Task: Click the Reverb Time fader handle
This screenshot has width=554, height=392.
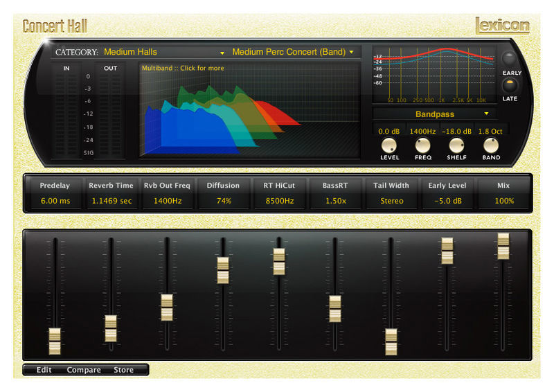Action: click(111, 328)
